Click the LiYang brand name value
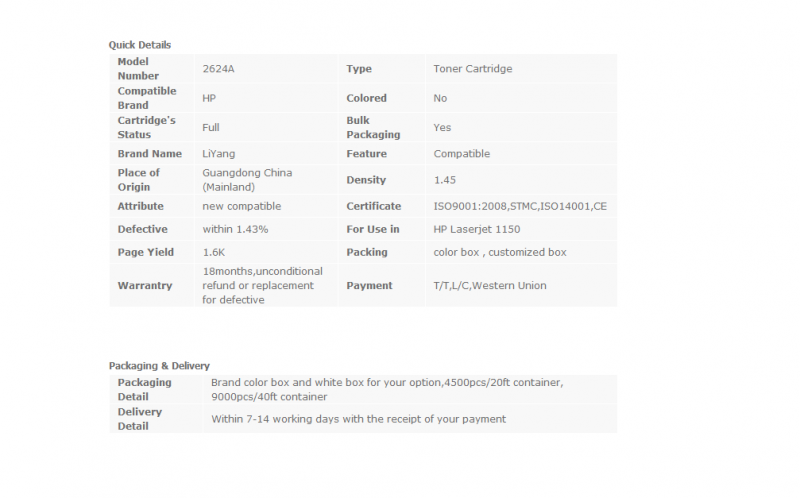The width and height of the screenshot is (800, 498). point(220,154)
